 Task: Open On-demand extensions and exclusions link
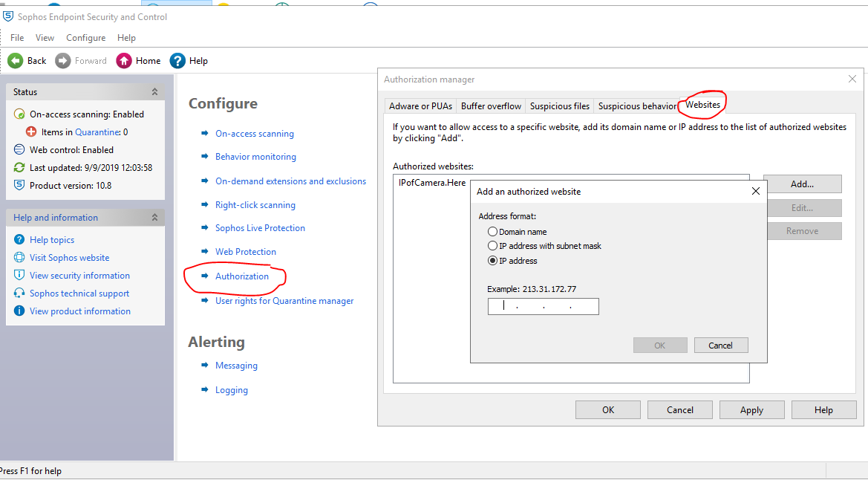[290, 181]
